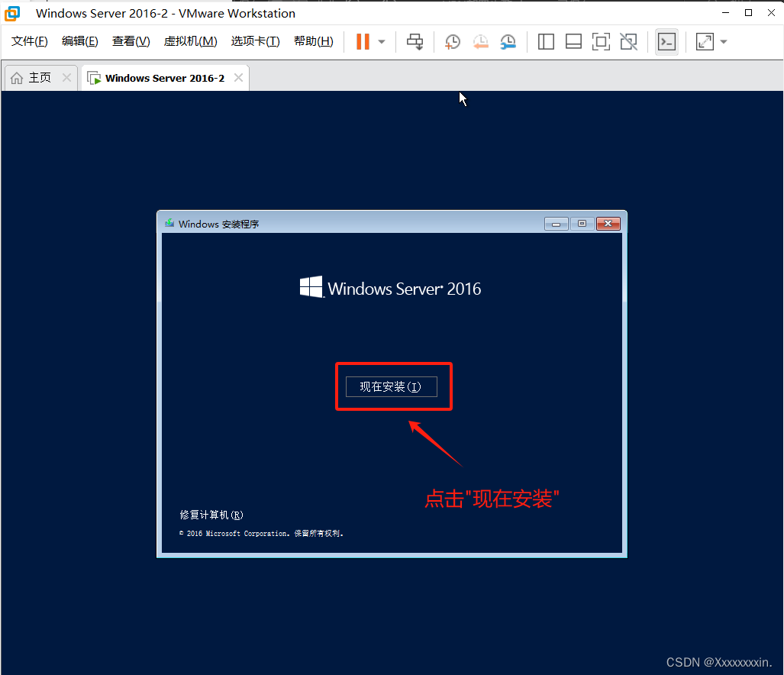Open the 选项卡(T) menu

pos(256,41)
